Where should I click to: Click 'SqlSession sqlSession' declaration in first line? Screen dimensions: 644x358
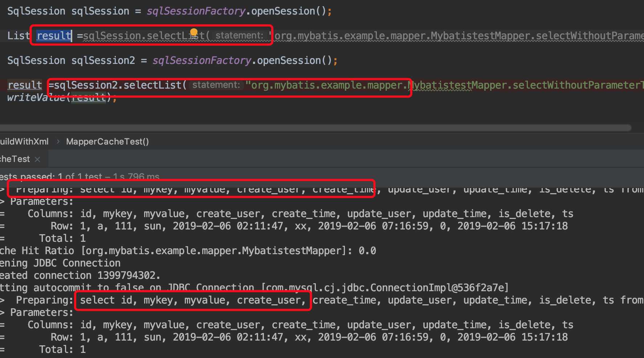tap(68, 11)
